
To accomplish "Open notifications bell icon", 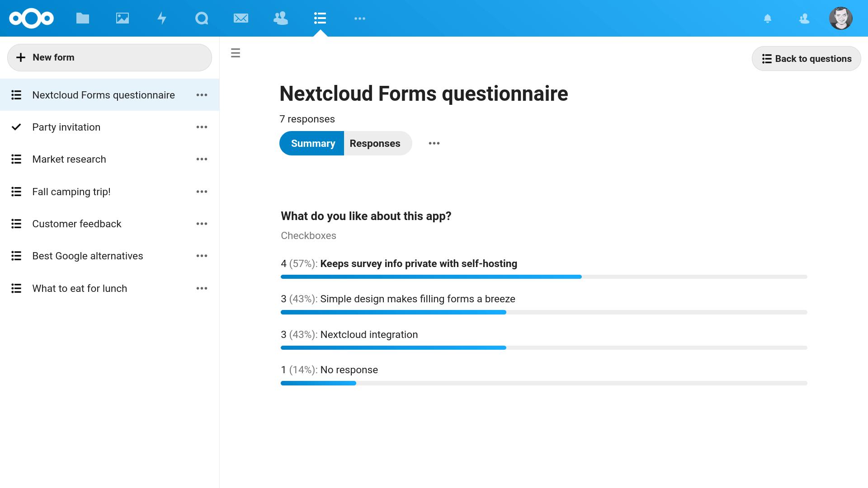I will click(769, 18).
